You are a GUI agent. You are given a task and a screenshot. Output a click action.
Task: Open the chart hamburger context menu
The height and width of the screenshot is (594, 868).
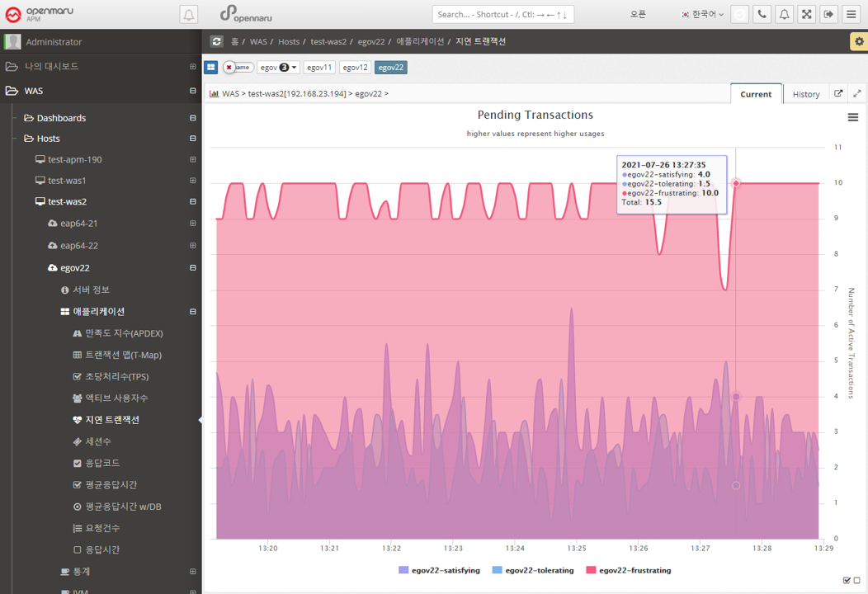click(x=853, y=118)
